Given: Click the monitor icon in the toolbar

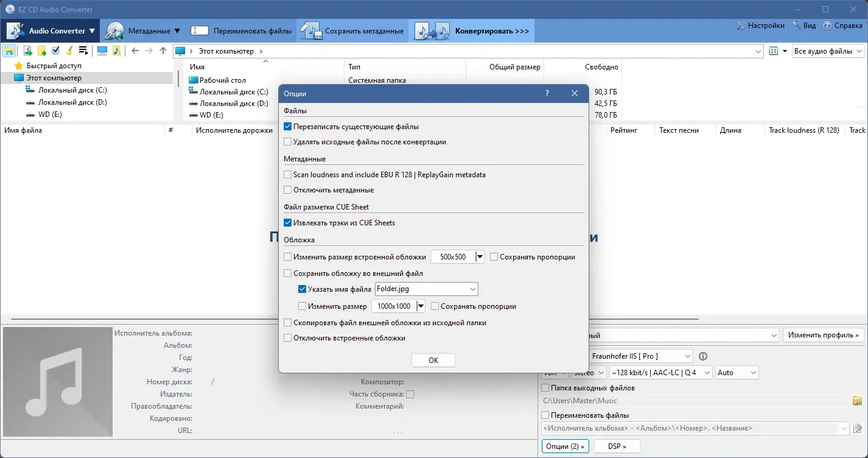Looking at the screenshot, I should 102,51.
